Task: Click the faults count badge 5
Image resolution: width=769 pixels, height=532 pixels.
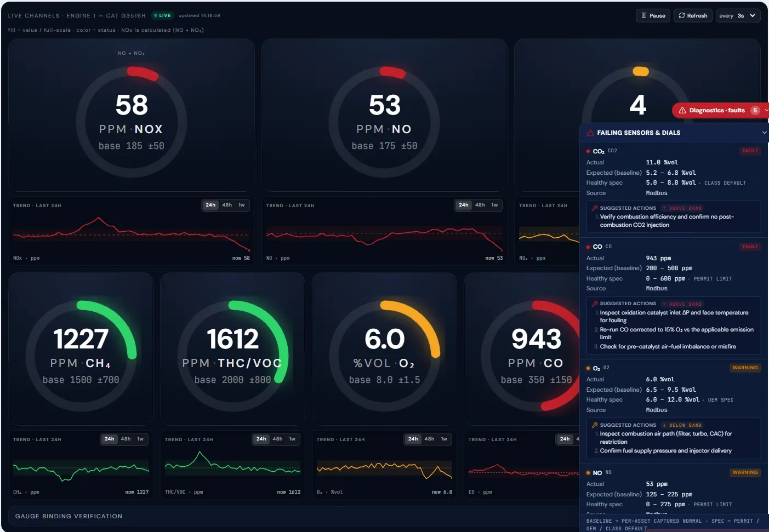Action: 755,110
